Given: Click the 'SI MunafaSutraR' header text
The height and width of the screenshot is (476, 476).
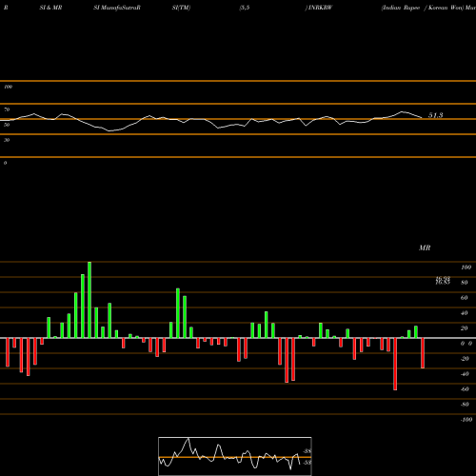Looking at the screenshot, I should coord(117,8).
